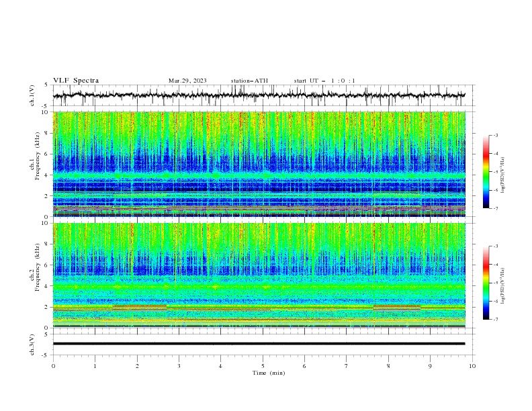Click the '-3' tick on the upper colorbar
Viewport: 532px width, 411px height.
(495, 135)
